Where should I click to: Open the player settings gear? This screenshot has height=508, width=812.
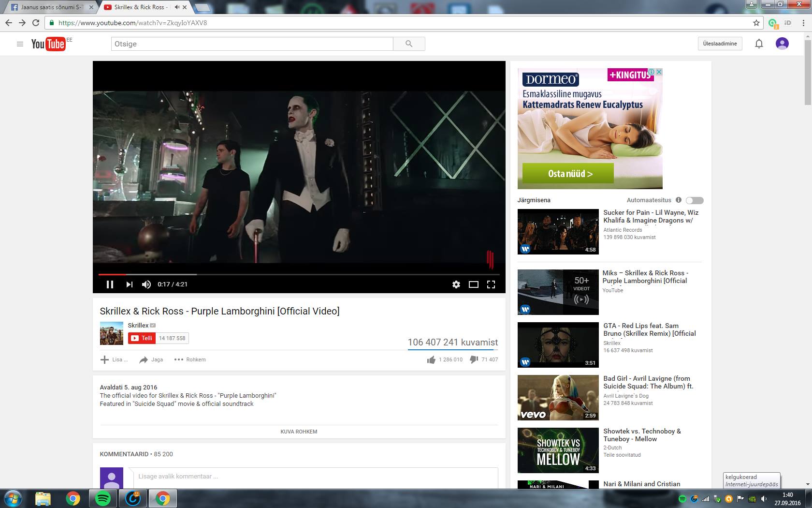click(456, 284)
